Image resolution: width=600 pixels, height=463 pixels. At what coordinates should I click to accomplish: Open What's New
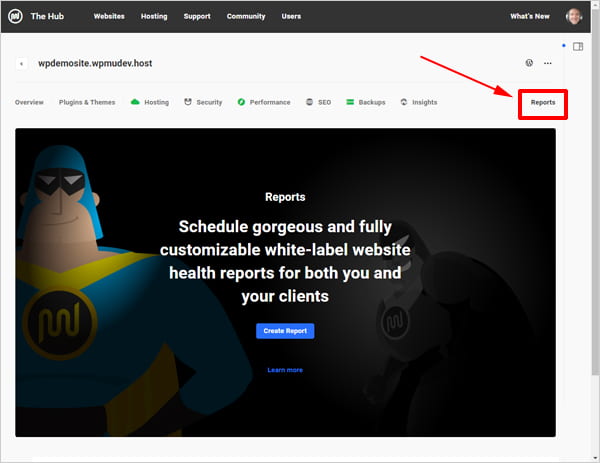pyautogui.click(x=530, y=16)
